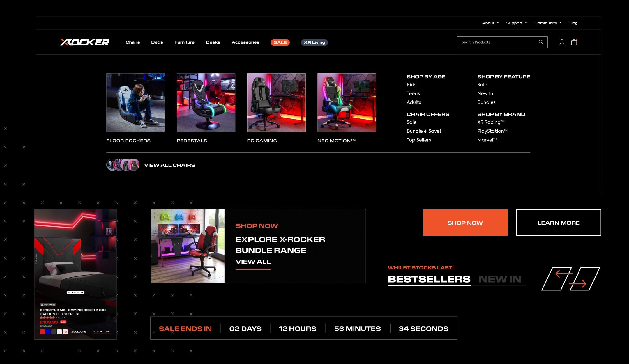This screenshot has width=629, height=364.
Task: Open Marvel brand link
Action: point(487,140)
